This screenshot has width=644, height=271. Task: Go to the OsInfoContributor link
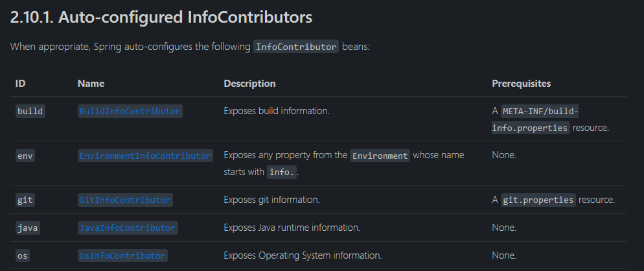coord(122,256)
